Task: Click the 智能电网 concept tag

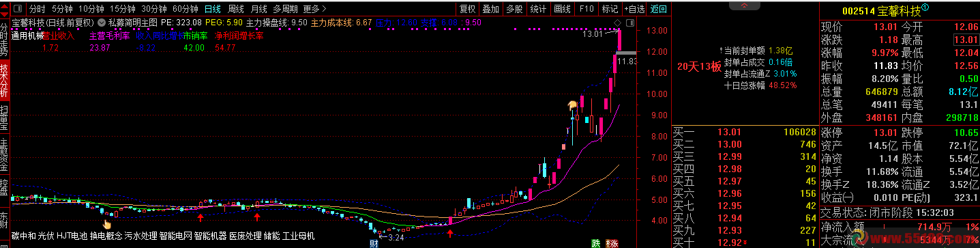Action: coord(175,236)
